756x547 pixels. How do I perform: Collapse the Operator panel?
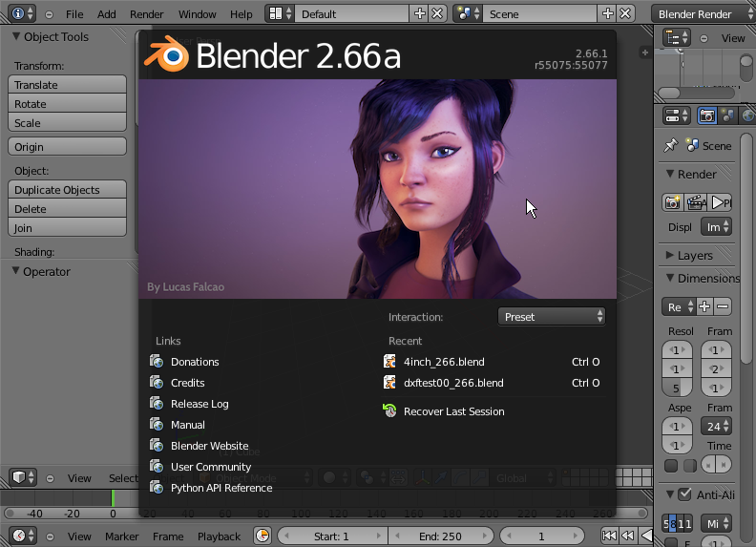(16, 271)
